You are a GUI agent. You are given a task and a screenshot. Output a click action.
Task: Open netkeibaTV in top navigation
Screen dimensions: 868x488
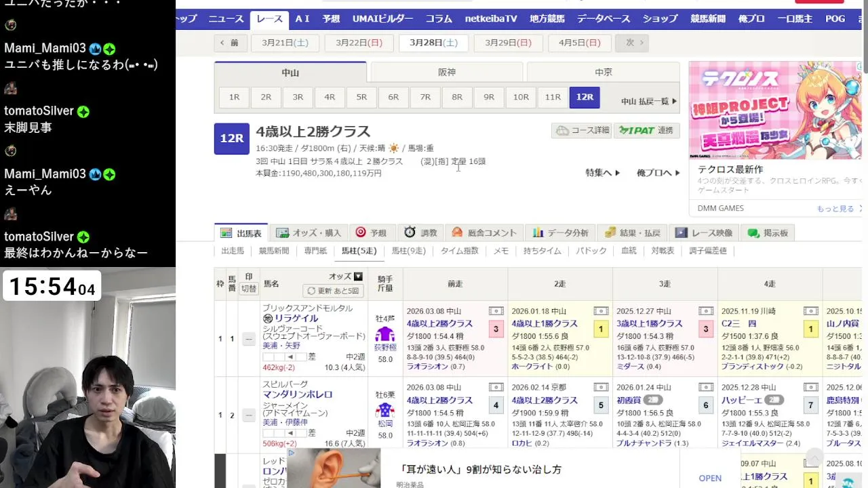(x=490, y=19)
